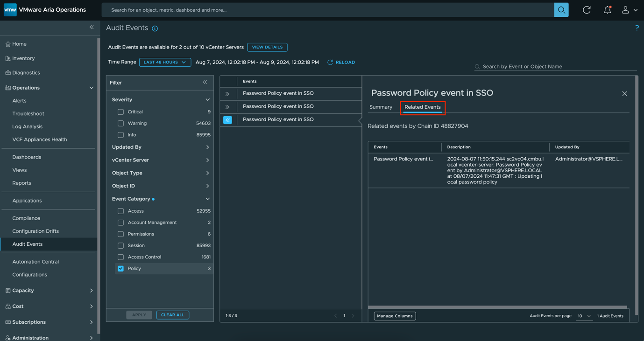Image resolution: width=644 pixels, height=341 pixels.
Task: Focus the Search by Event or Object Name field
Action: 556,67
